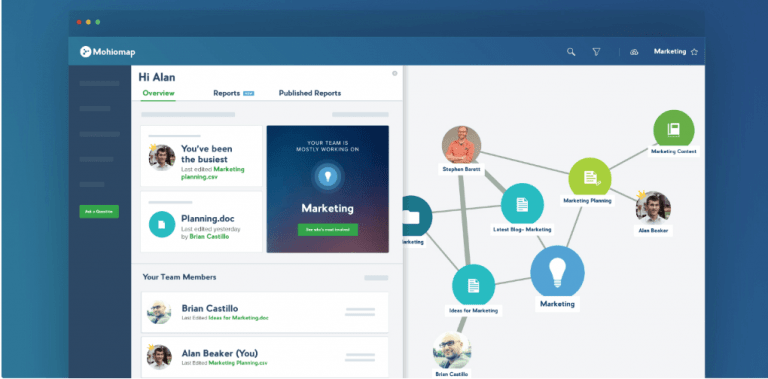This screenshot has width=768, height=379.
Task: Click See who's most involved button
Action: [x=328, y=230]
